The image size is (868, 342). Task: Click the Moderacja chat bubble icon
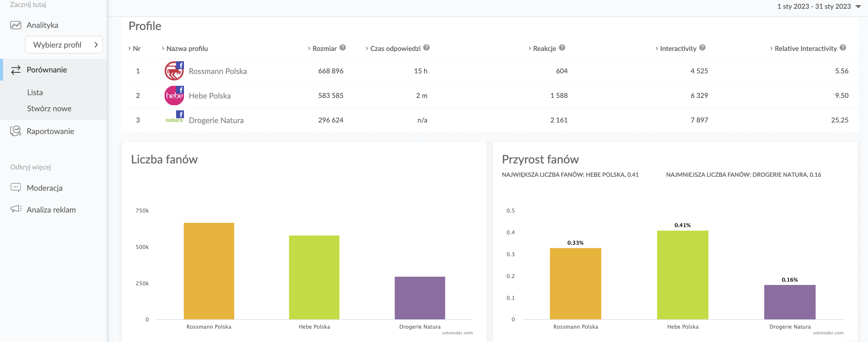(15, 188)
